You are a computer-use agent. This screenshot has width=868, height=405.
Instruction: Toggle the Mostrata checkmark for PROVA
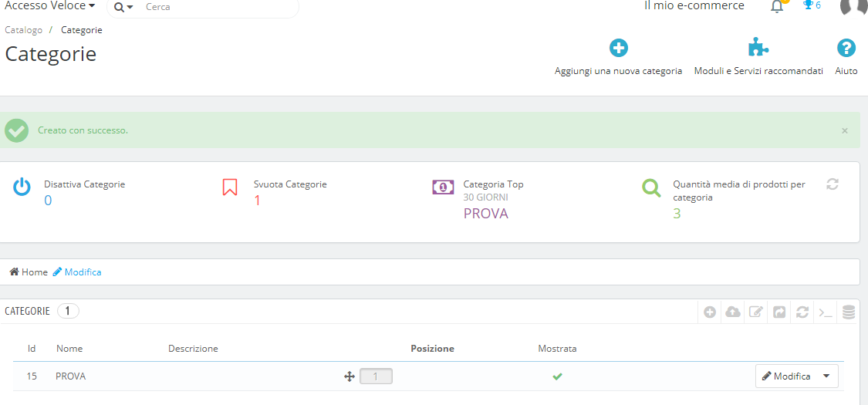click(x=557, y=376)
